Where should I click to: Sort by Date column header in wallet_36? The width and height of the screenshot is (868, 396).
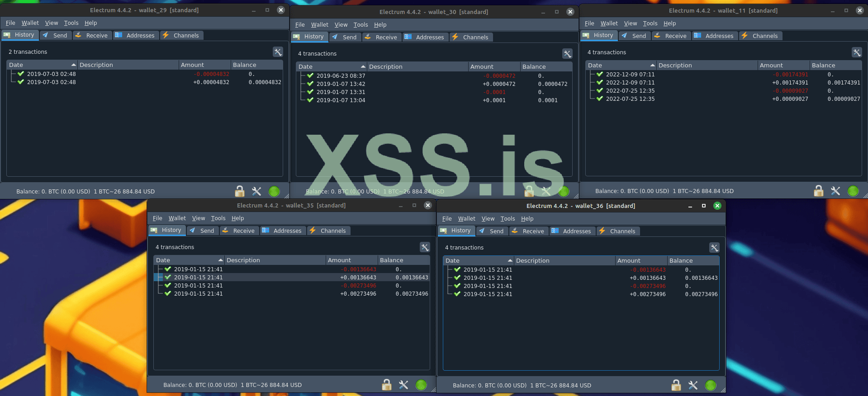[479, 261]
